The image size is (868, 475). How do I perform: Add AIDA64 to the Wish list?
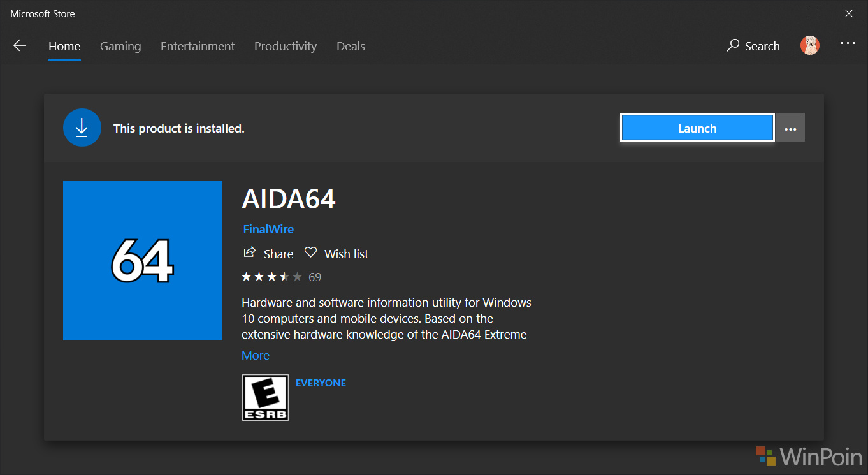pyautogui.click(x=336, y=253)
